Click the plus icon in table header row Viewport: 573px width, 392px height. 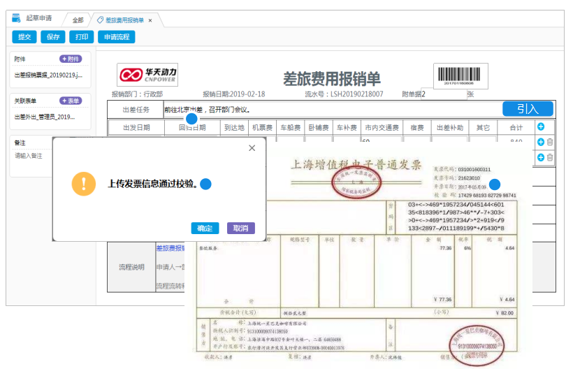pyautogui.click(x=540, y=126)
